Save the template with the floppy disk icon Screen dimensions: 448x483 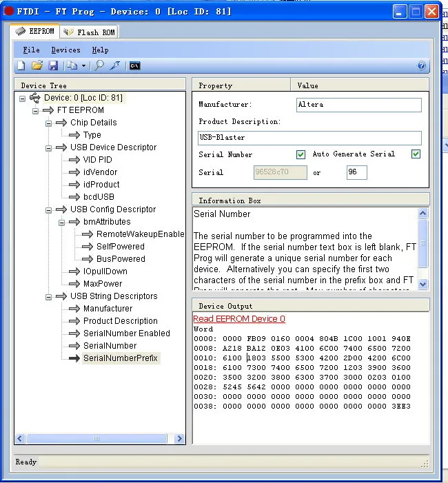(53, 65)
